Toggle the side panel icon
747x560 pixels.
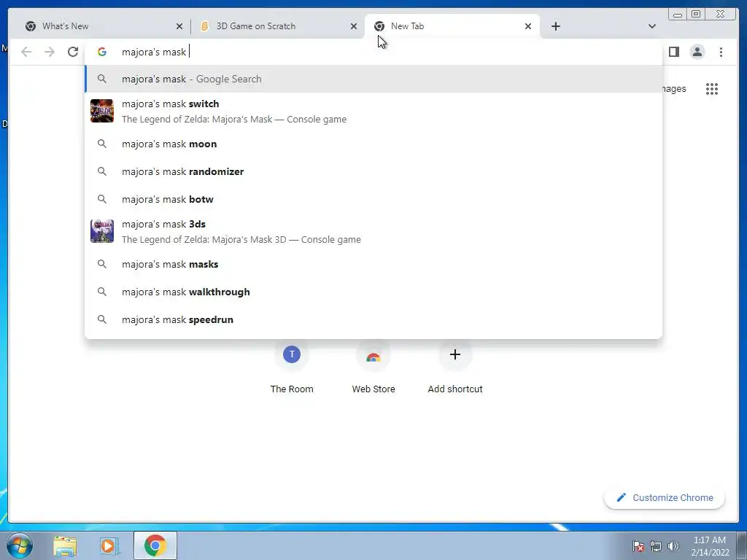673,52
